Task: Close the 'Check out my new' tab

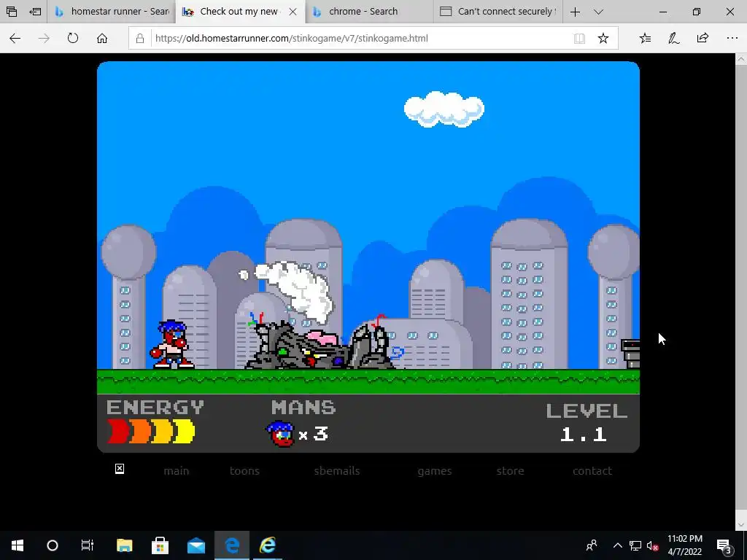Action: [x=293, y=12]
